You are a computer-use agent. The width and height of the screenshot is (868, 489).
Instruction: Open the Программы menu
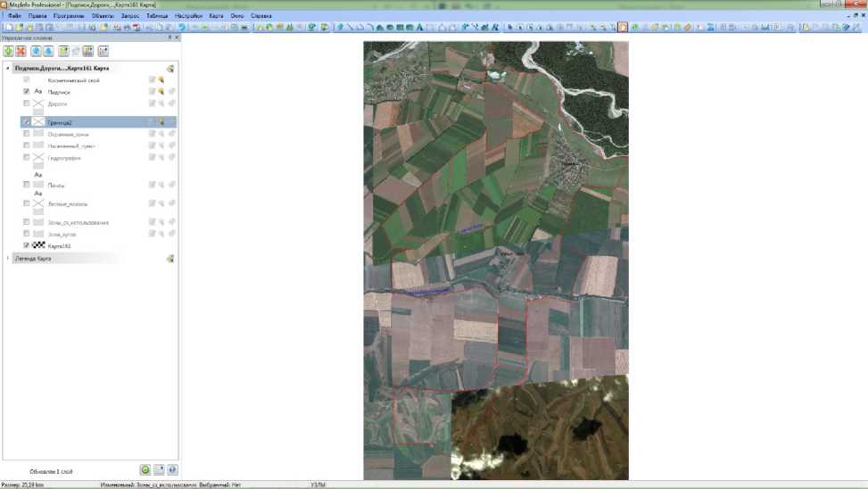tap(69, 16)
